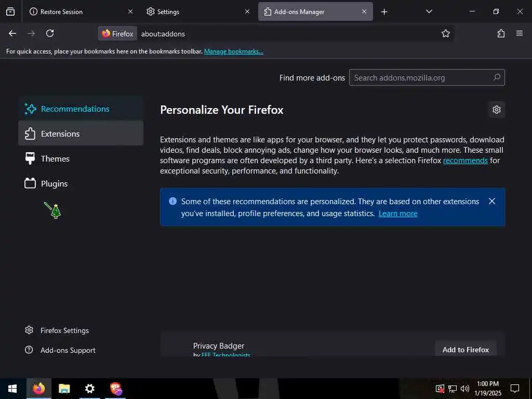Open a new tab with plus button
The image size is (532, 399).
pos(384,12)
